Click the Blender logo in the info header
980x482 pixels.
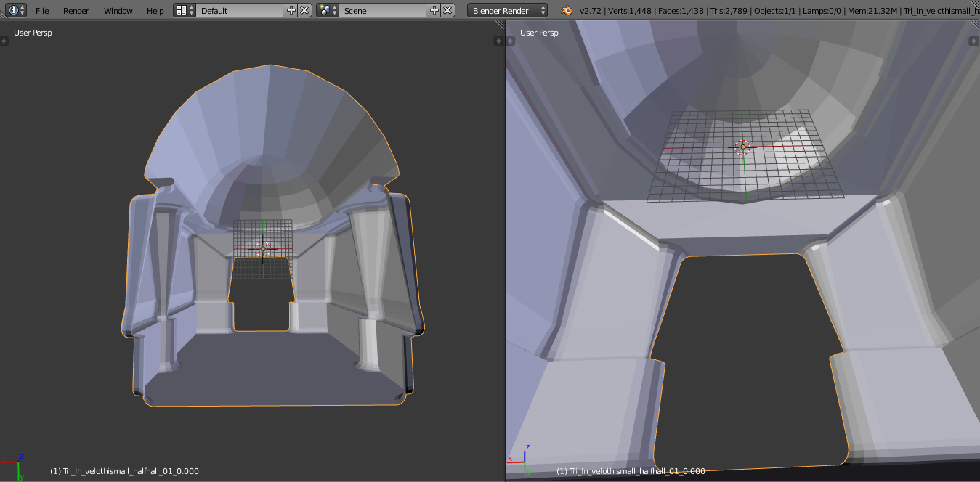pos(566,10)
